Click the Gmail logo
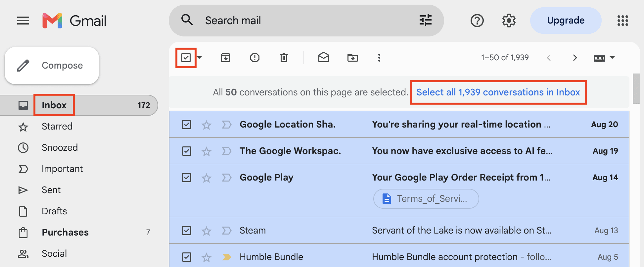The image size is (644, 267). (x=74, y=21)
